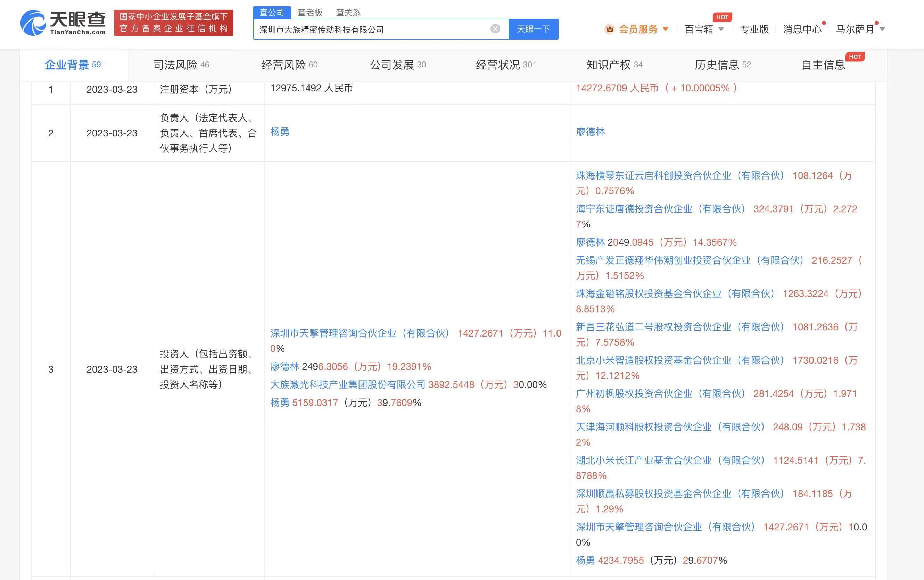Switch to 司法风险 tab
924x580 pixels.
[x=181, y=65]
